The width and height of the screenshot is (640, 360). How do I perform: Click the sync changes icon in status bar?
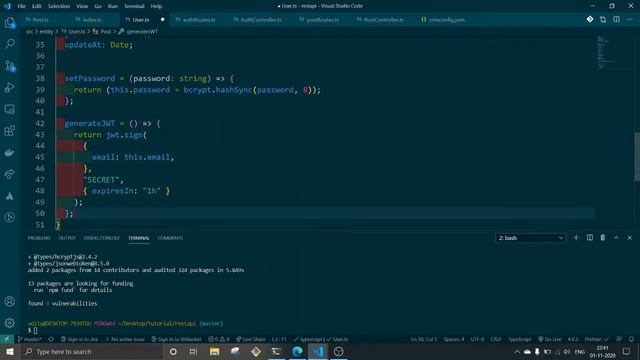coord(51,339)
